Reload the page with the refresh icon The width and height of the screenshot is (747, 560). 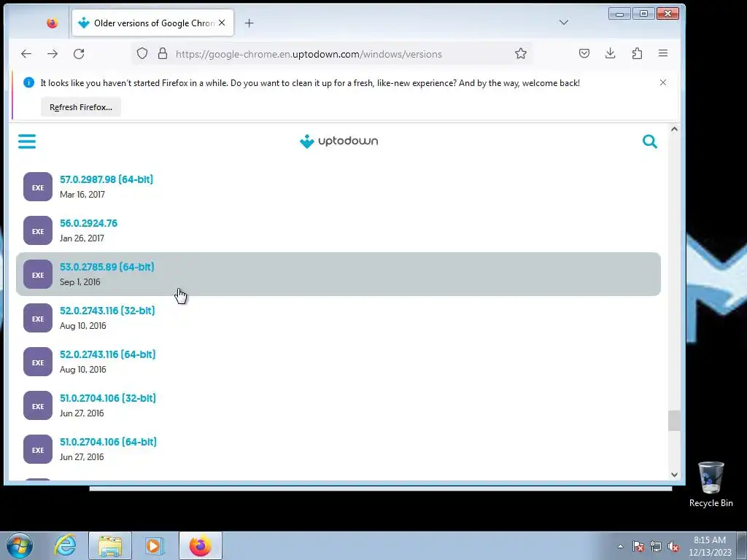(x=79, y=54)
